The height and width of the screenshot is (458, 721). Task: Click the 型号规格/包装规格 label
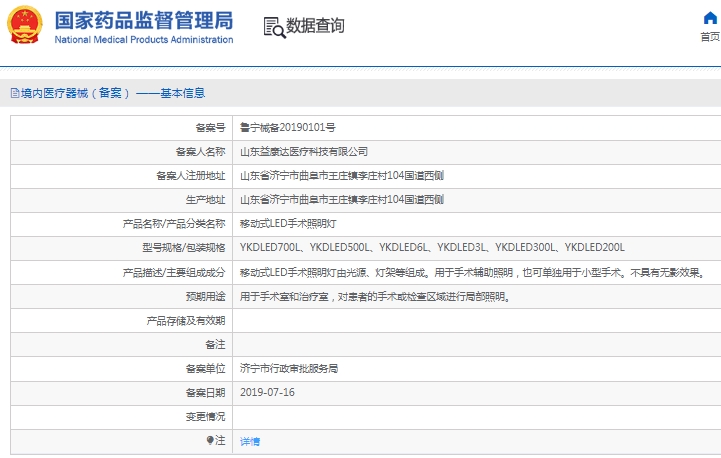coord(183,247)
